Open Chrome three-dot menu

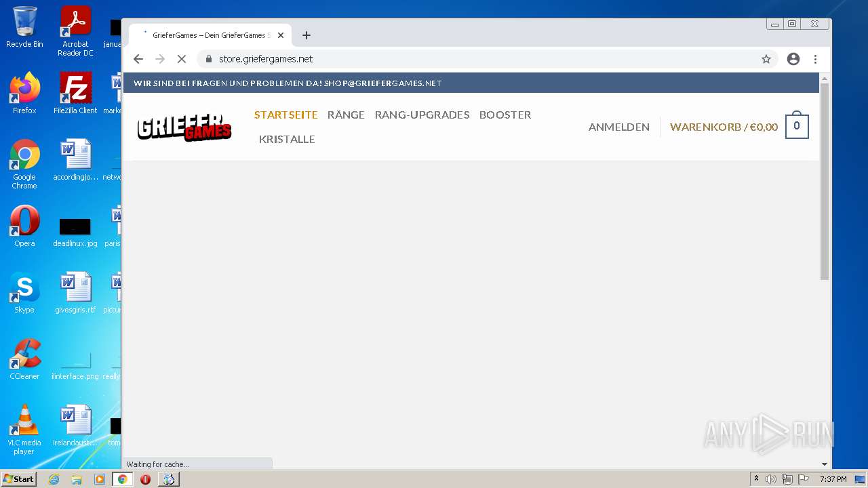coord(816,59)
